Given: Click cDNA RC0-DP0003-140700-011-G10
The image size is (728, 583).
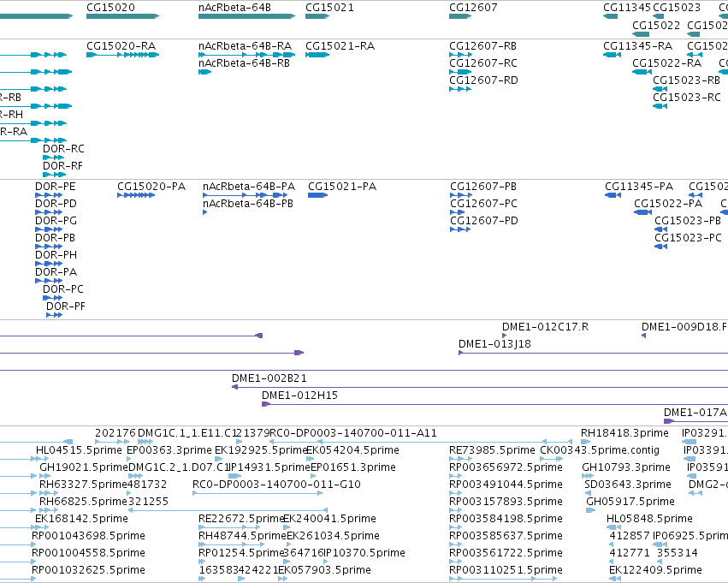Looking at the screenshot, I should (x=257, y=493).
